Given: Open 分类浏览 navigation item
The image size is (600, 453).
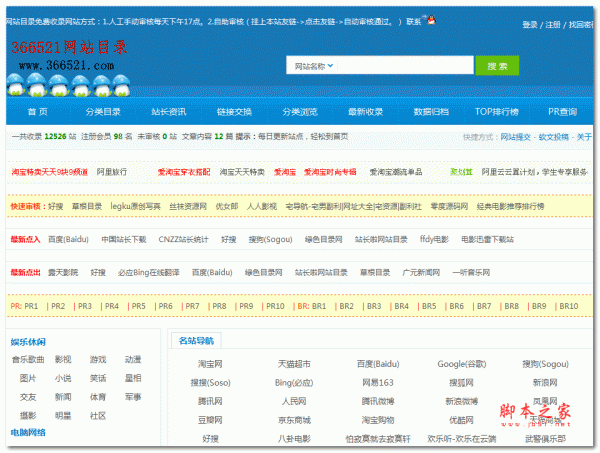Looking at the screenshot, I should pyautogui.click(x=300, y=112).
